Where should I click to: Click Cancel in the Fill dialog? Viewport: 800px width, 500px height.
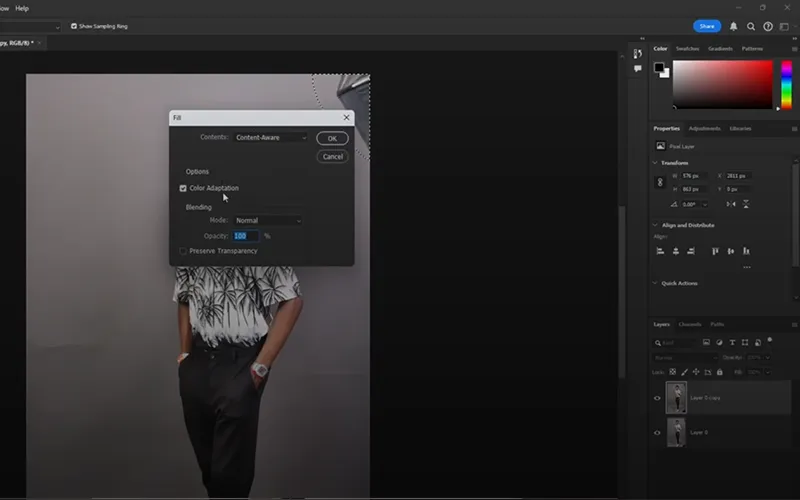coord(332,156)
